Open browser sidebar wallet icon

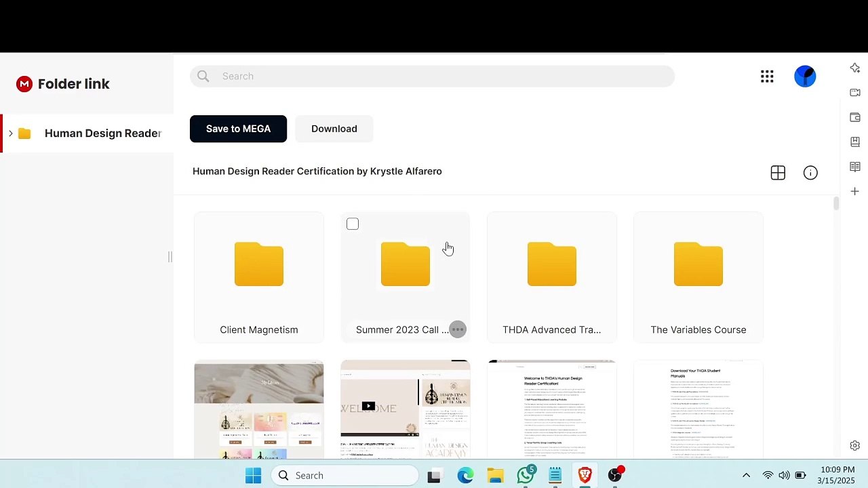855,117
